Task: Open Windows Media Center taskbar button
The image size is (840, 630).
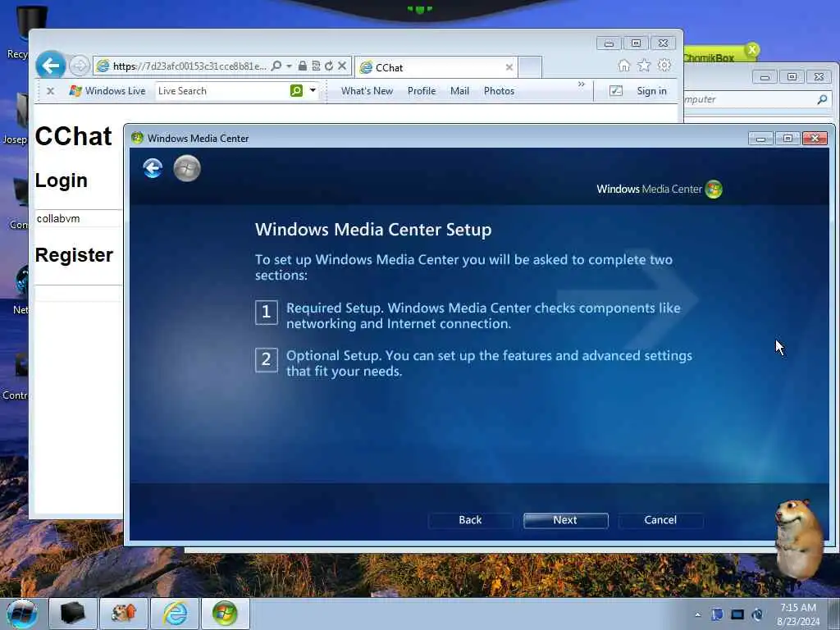Action: coord(225,614)
